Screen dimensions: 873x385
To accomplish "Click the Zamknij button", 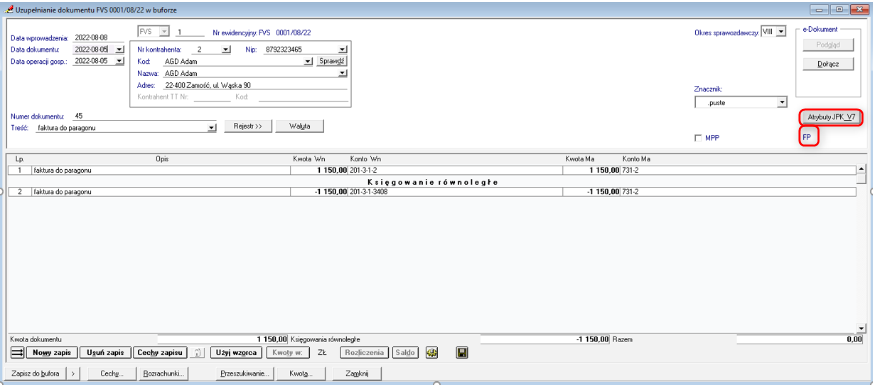I will (357, 373).
